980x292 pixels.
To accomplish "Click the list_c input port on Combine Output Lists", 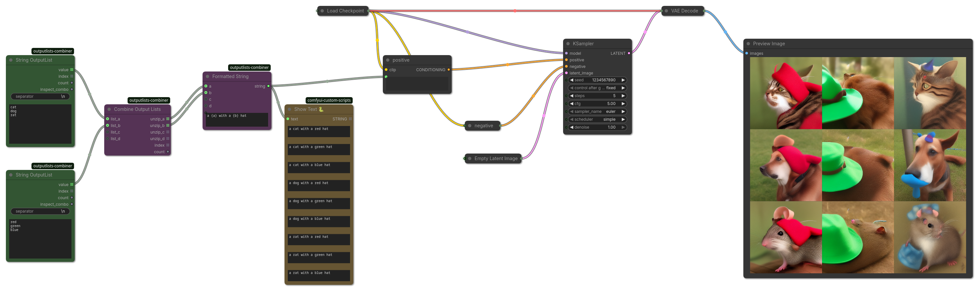I will pyautogui.click(x=108, y=132).
